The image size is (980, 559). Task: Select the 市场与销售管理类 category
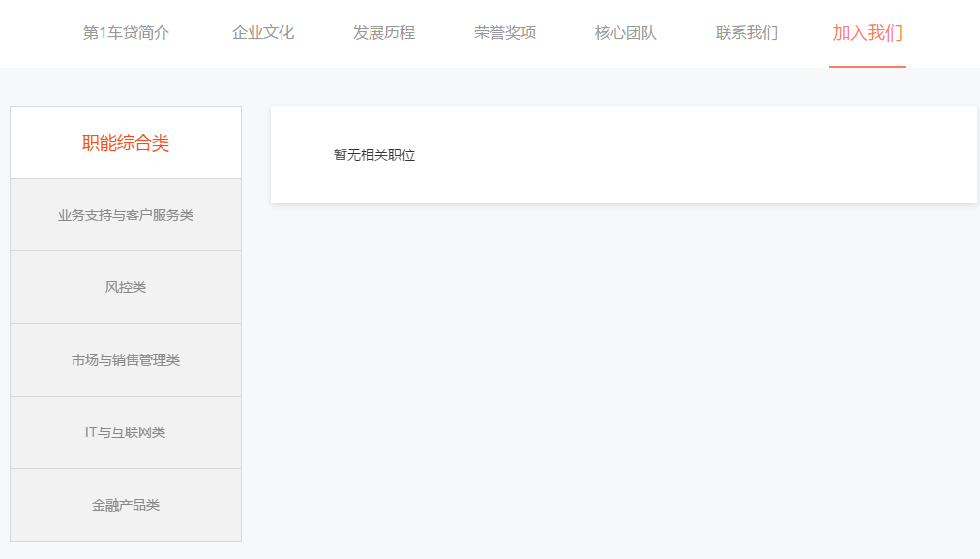click(x=126, y=360)
